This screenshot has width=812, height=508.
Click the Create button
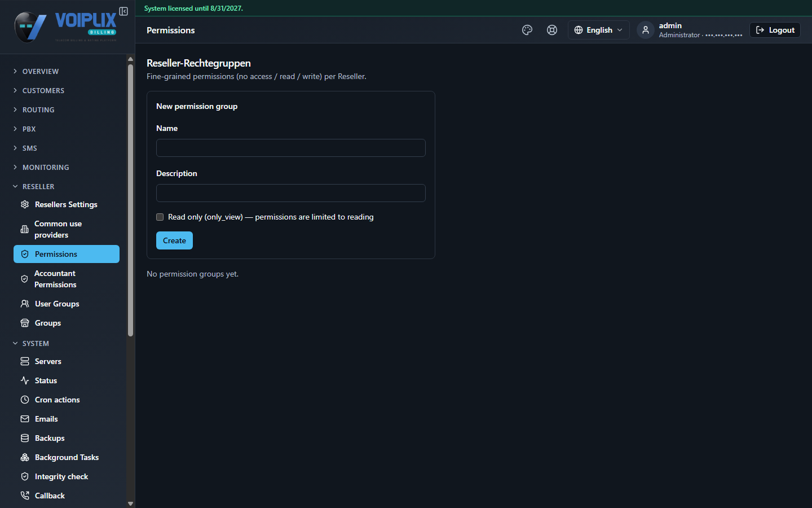click(x=174, y=240)
